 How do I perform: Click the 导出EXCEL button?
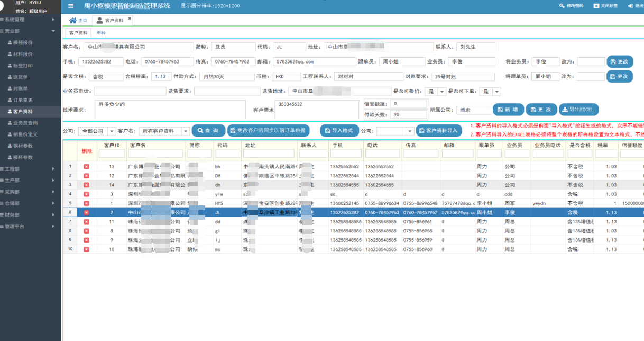(579, 110)
